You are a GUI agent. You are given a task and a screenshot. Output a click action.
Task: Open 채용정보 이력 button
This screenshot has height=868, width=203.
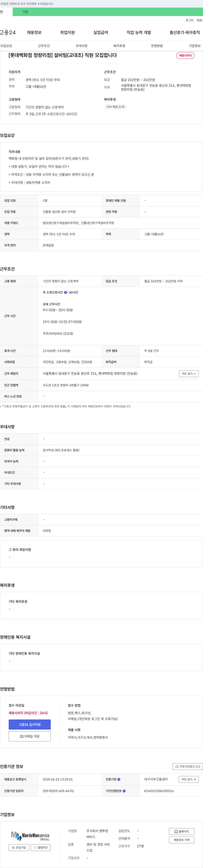[x=181, y=840]
